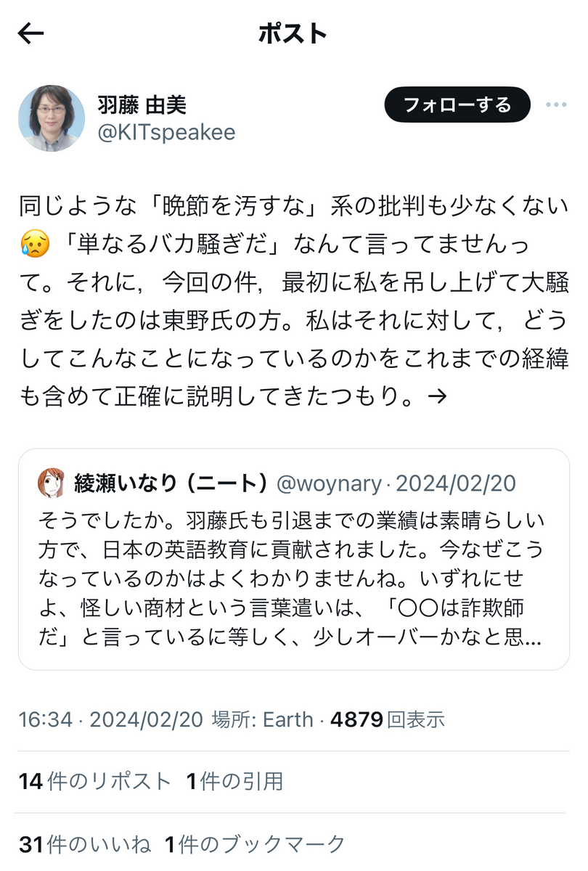Follow with the フォローする button
588x871 pixels.
pos(457,105)
